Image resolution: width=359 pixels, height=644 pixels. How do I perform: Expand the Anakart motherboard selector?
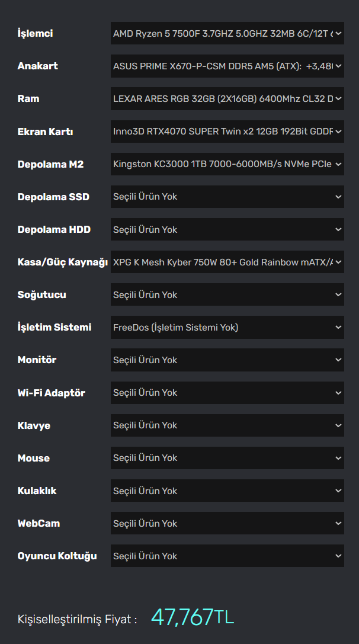coord(227,66)
